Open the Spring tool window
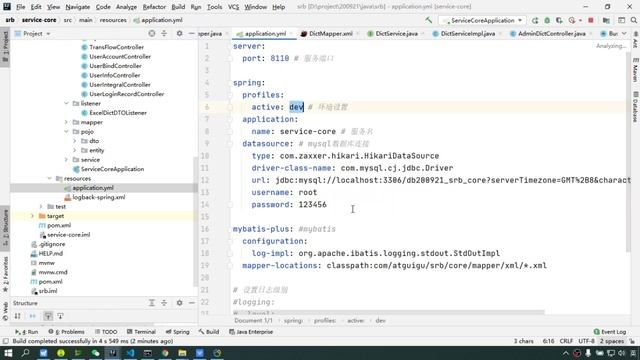 178,332
